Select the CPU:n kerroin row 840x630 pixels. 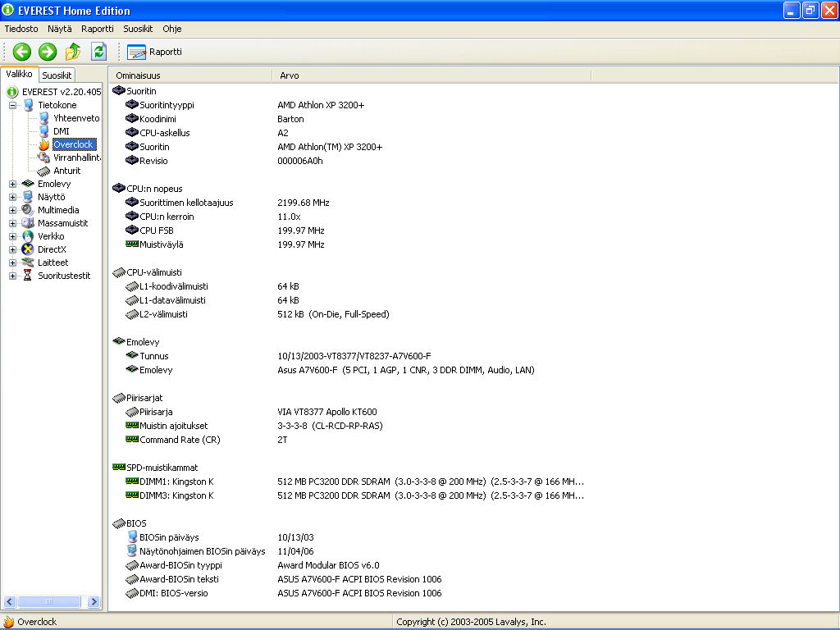tap(473, 217)
